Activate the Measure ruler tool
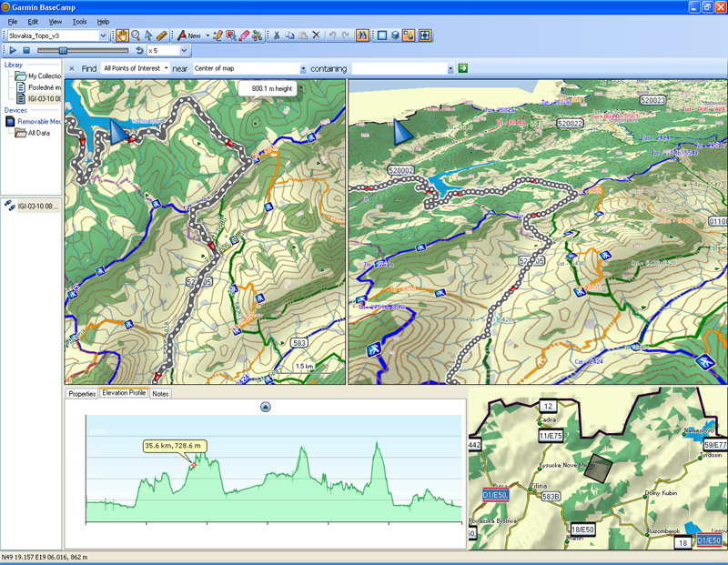The height and width of the screenshot is (565, 728). (161, 35)
